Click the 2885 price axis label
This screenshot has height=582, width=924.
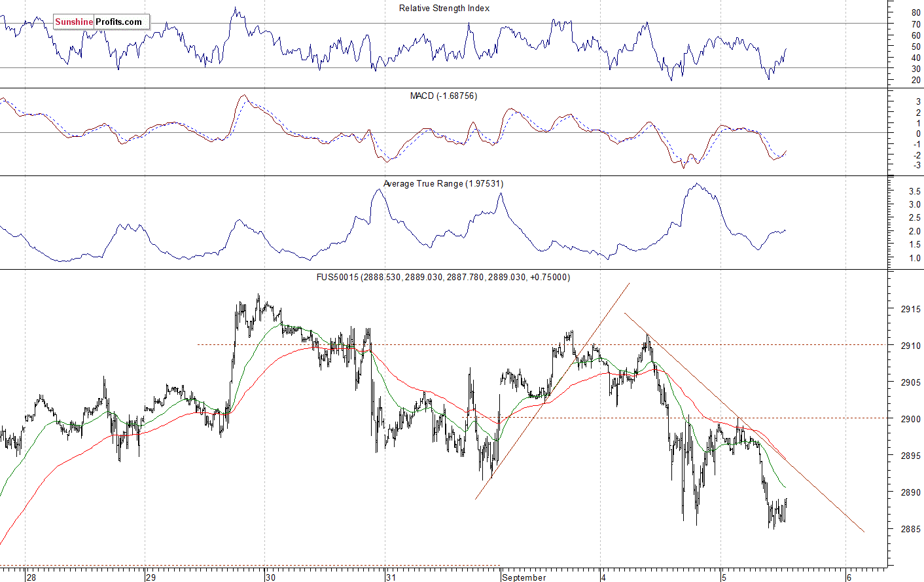(x=911, y=529)
